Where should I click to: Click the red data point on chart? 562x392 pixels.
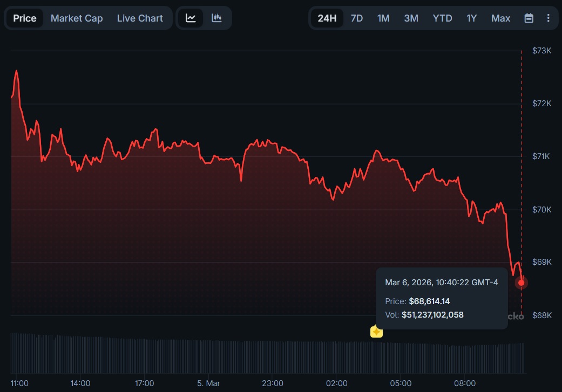coord(521,283)
